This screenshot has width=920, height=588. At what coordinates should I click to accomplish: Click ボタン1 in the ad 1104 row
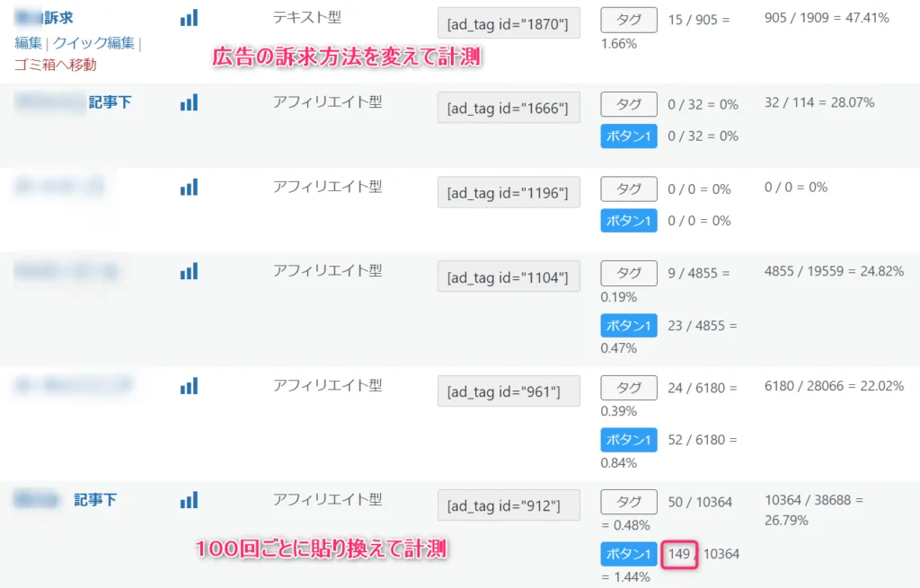pyautogui.click(x=628, y=325)
